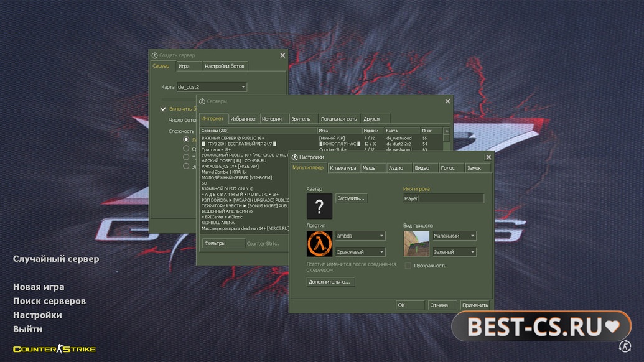Open the Маленький crosshair size dropdown

(x=454, y=236)
